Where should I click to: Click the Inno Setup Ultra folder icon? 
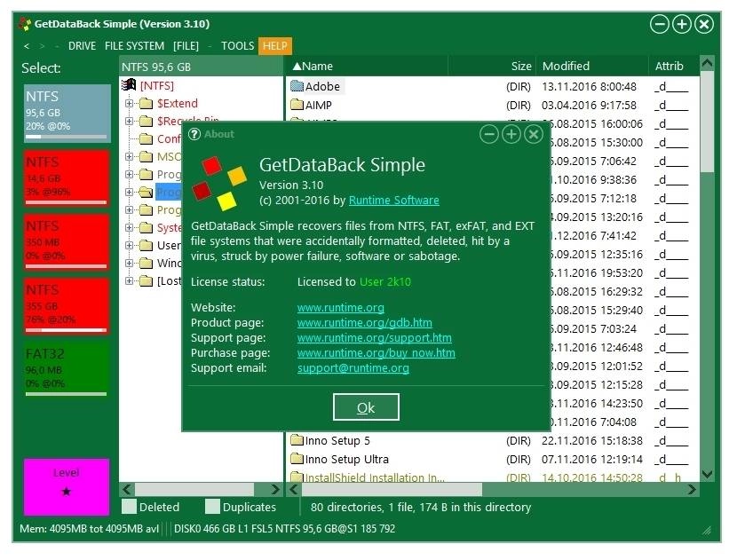click(297, 459)
